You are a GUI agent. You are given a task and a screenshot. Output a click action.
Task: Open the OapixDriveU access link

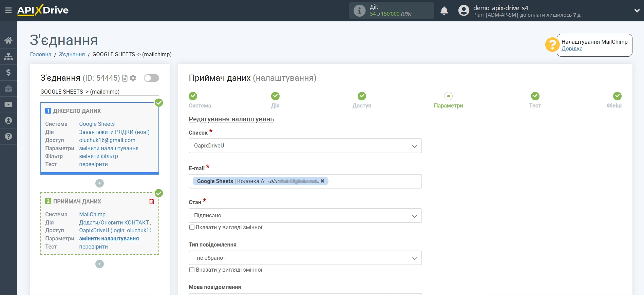[115, 231]
